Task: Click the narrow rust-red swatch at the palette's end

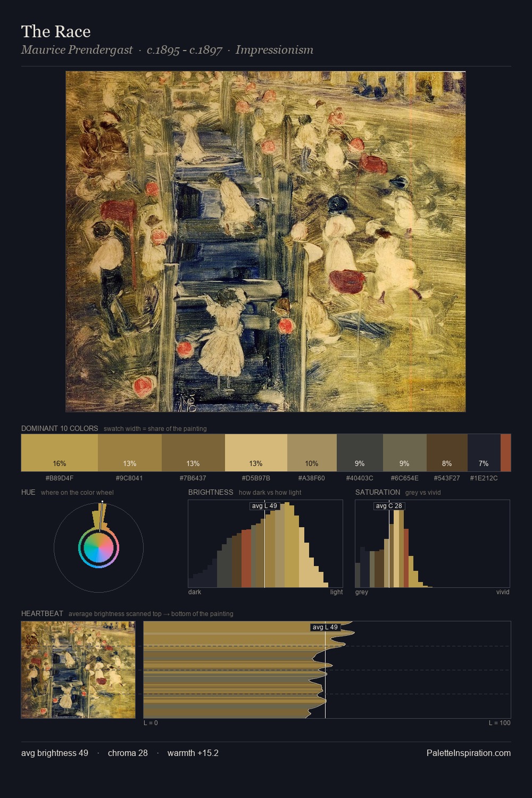Action: point(505,453)
